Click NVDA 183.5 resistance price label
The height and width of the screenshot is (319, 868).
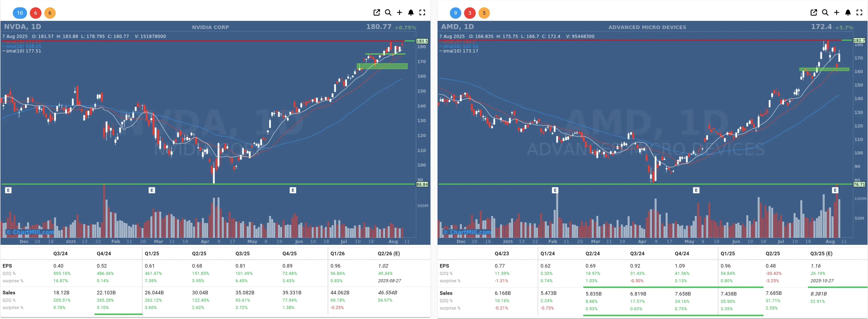(422, 41)
